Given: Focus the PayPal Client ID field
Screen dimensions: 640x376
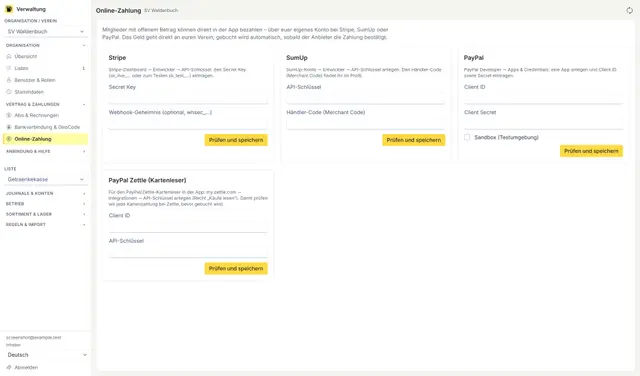Looking at the screenshot, I should (x=543, y=98).
